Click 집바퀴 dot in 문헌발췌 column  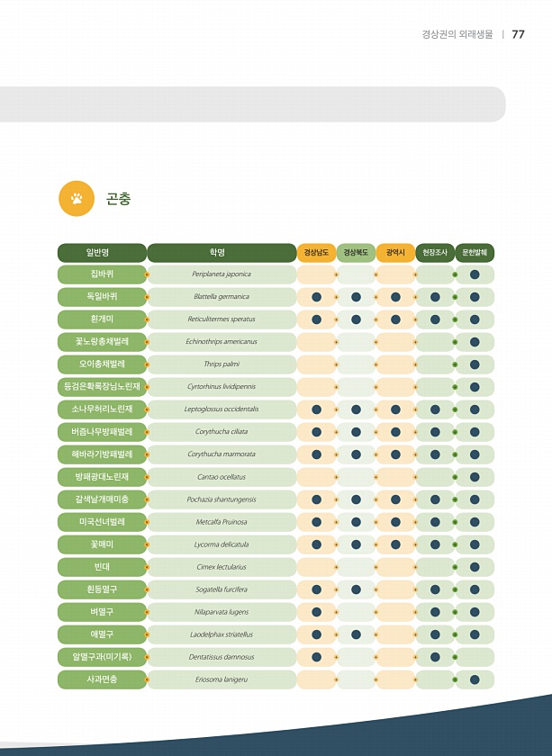point(475,274)
